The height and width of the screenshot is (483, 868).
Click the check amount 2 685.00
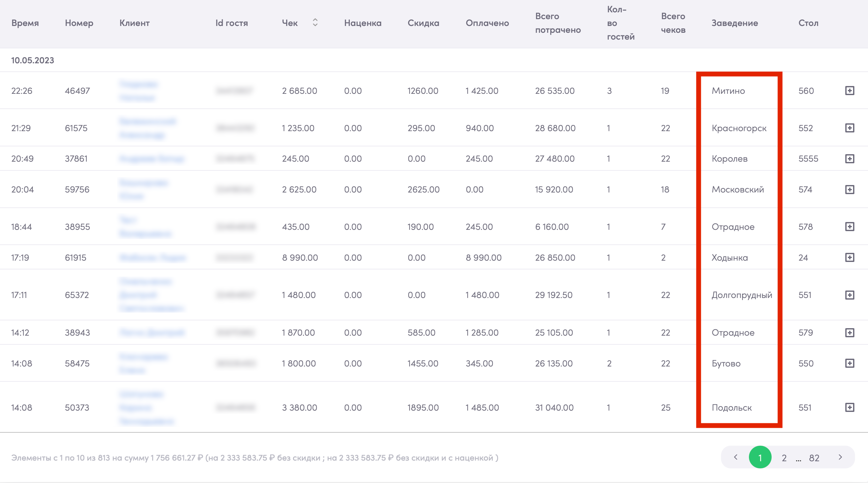299,91
